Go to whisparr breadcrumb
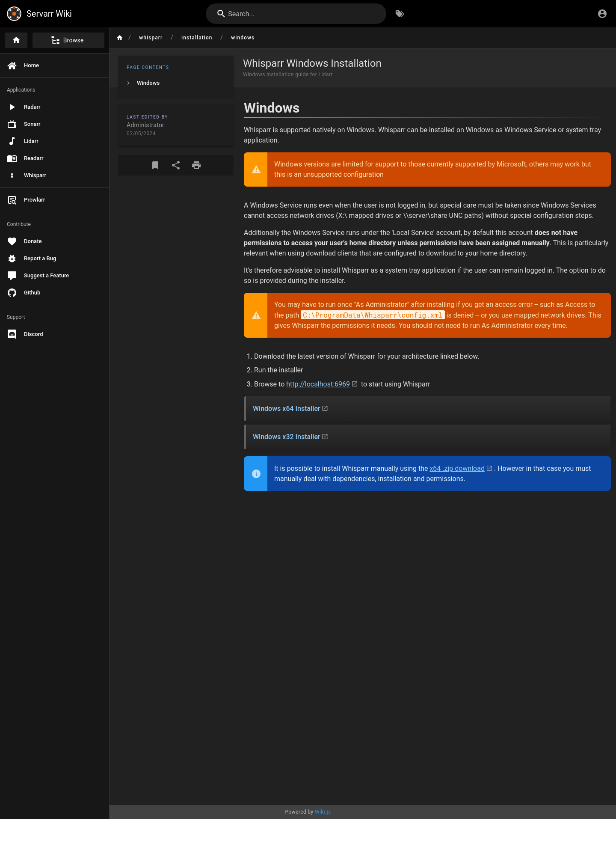The height and width of the screenshot is (856, 616). point(151,38)
